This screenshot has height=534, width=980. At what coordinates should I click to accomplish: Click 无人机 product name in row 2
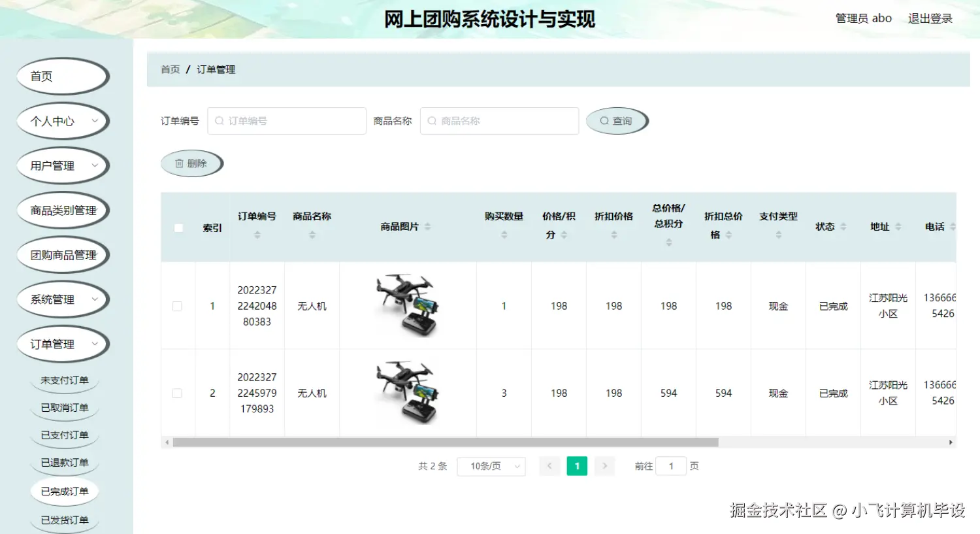(312, 393)
